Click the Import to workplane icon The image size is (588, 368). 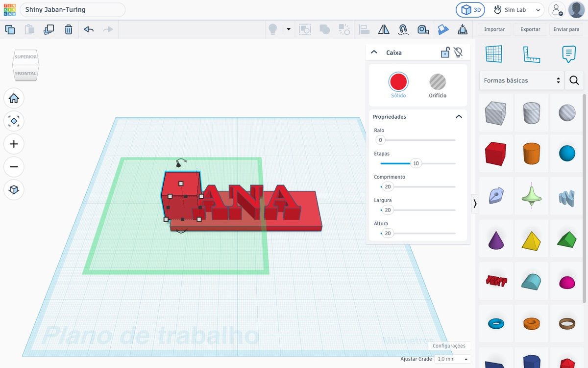[463, 29]
